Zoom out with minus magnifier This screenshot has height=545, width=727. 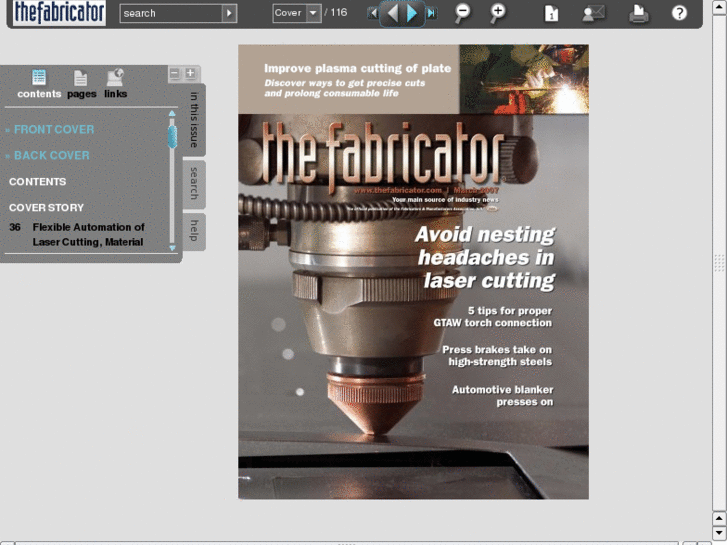pos(462,13)
